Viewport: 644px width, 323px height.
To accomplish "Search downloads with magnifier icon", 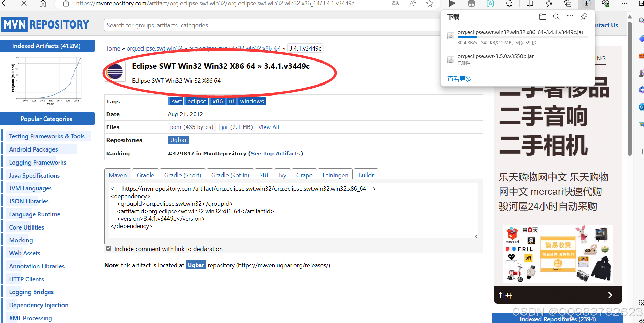I will (x=556, y=16).
